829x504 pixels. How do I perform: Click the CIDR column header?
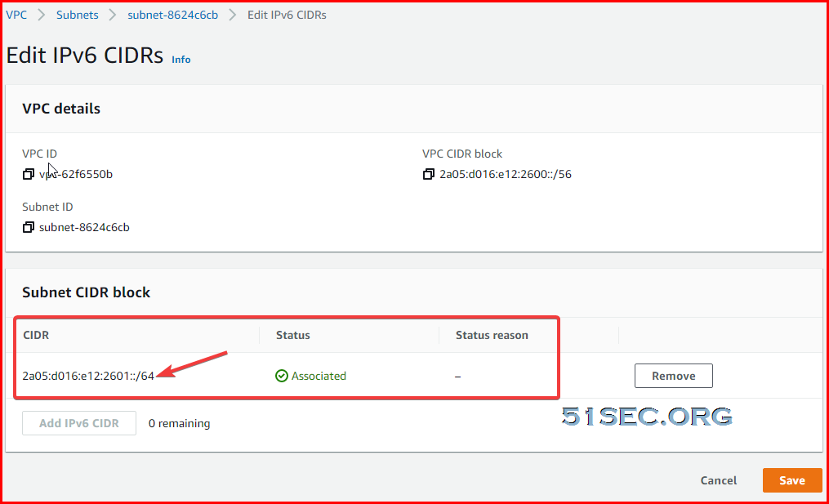point(36,335)
